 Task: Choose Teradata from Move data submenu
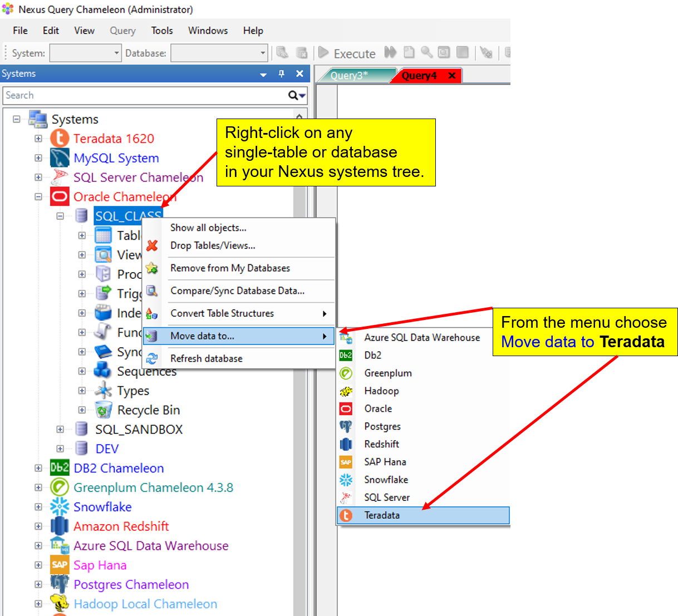point(382,515)
